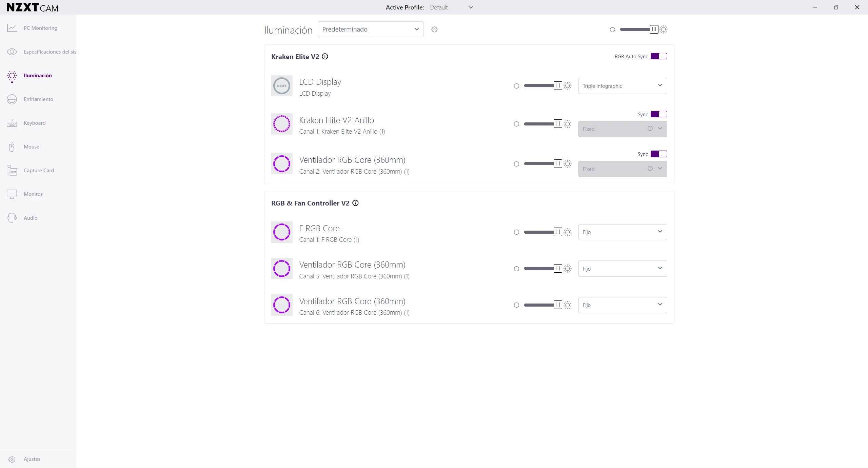Open Fixed dropdown for Kraken Elite V2 Anillo
Screen dimensions: 868x468
click(623, 129)
